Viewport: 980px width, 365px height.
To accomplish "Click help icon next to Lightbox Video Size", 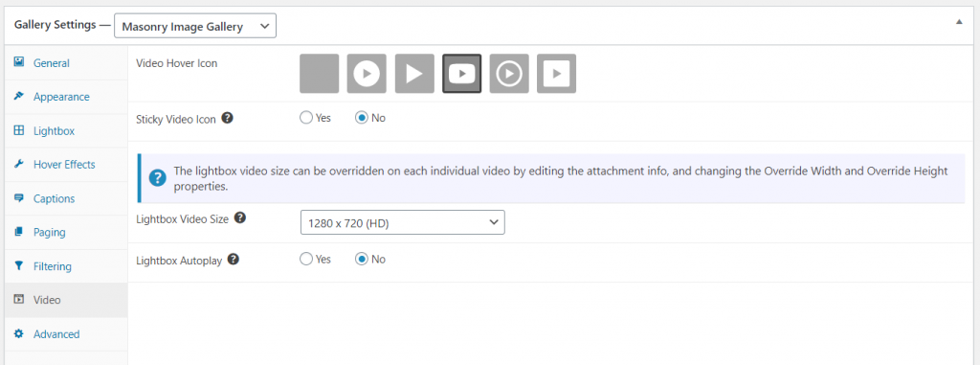I will [x=239, y=218].
